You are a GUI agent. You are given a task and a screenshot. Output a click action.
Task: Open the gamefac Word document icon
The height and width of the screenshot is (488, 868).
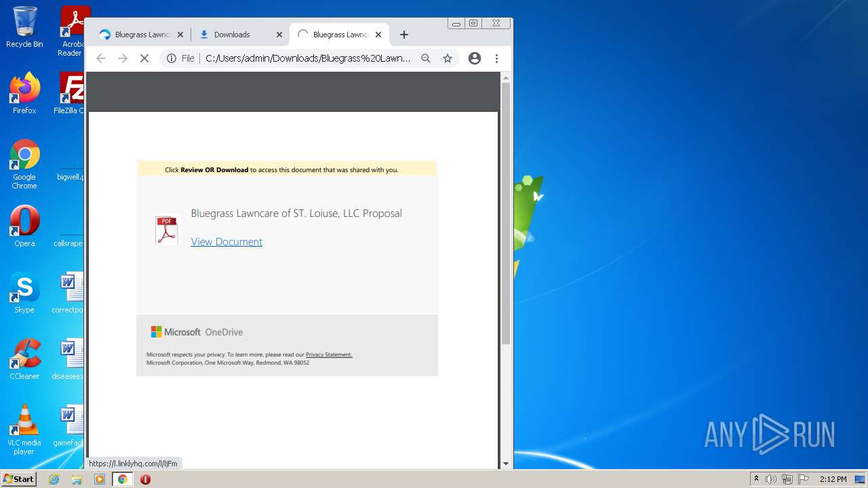(69, 426)
